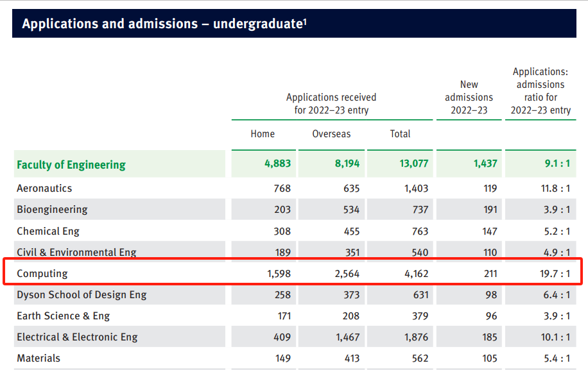
Task: Select the Earth Science & Eng label
Action: (x=63, y=316)
